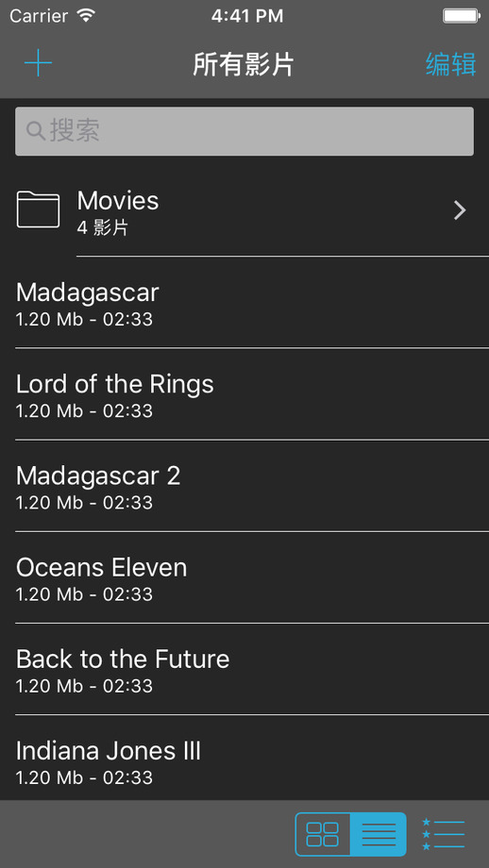Tap the 所有影片 title

coord(244,64)
